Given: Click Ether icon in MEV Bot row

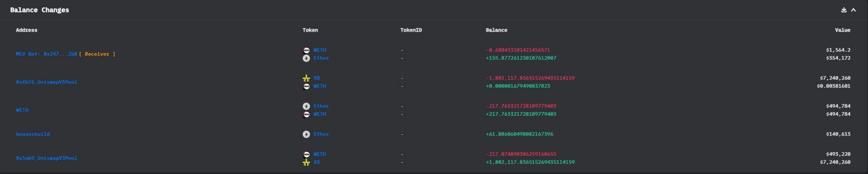Looking at the screenshot, I should [x=306, y=58].
